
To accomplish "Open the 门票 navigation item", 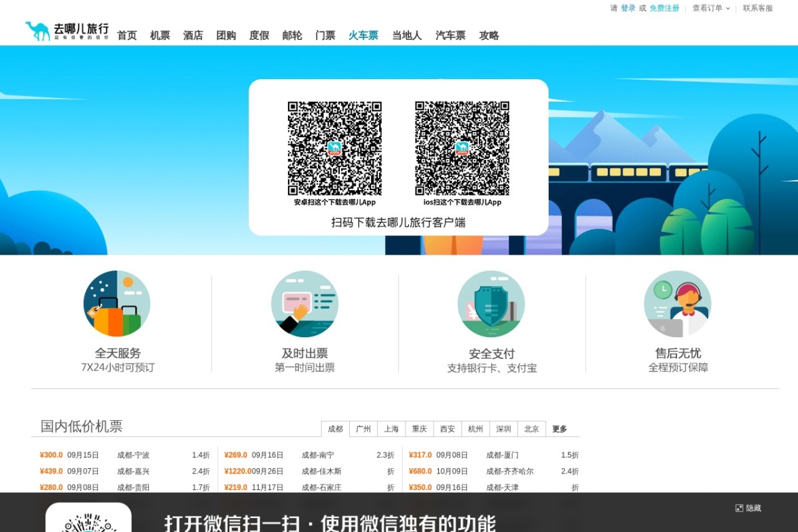I will (325, 35).
